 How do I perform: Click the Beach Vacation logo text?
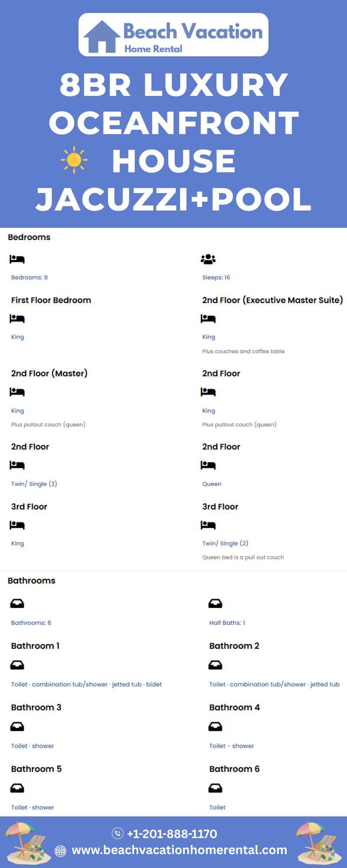193,32
